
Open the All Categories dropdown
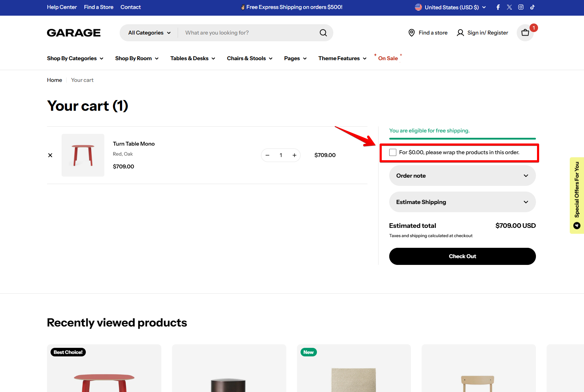[x=149, y=33]
